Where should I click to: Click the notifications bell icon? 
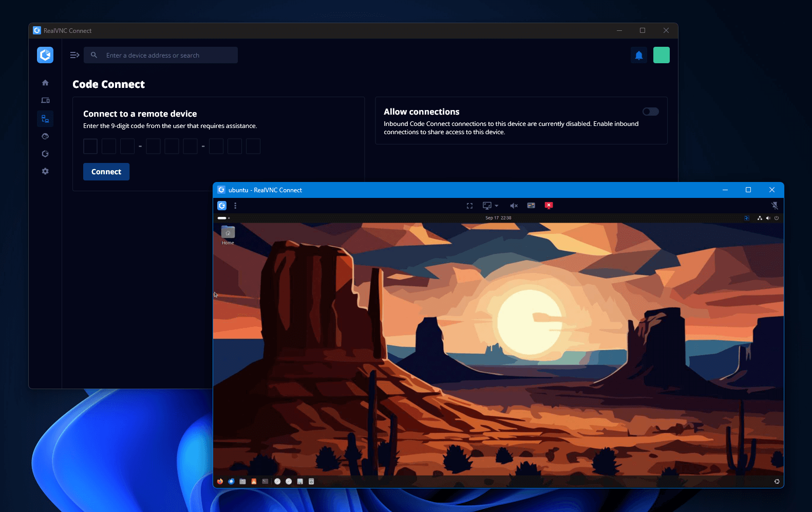coord(639,55)
